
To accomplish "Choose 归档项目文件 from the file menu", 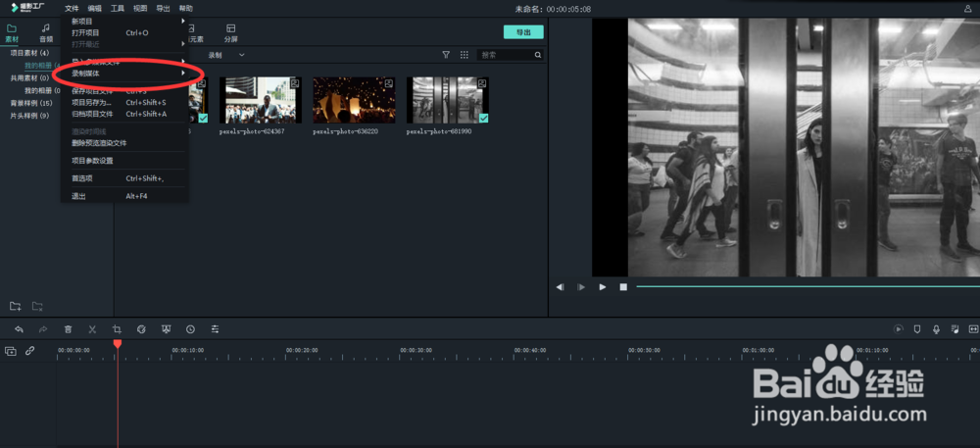I will pos(125,115).
